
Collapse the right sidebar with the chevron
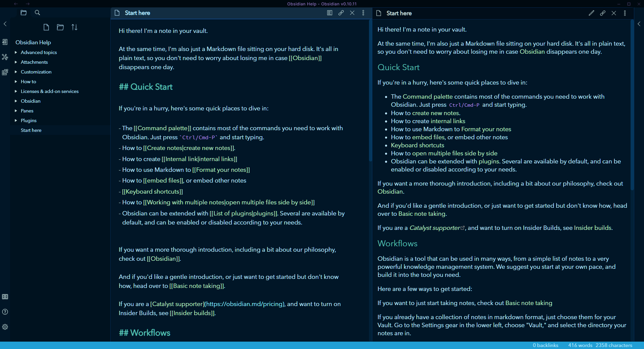pos(639,24)
